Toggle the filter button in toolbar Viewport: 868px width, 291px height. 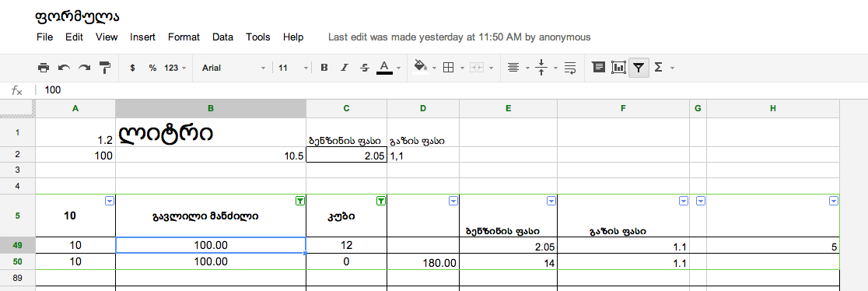pos(639,68)
